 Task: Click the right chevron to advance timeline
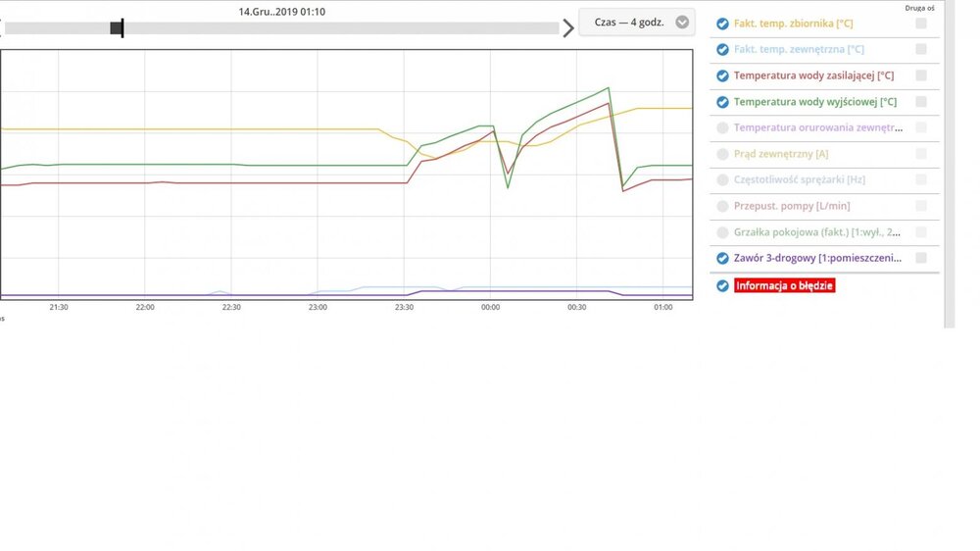tap(568, 28)
